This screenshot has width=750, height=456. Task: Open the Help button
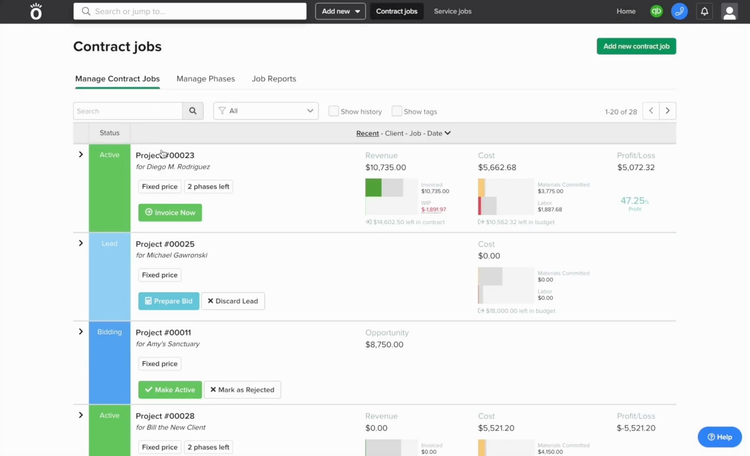[x=720, y=437]
